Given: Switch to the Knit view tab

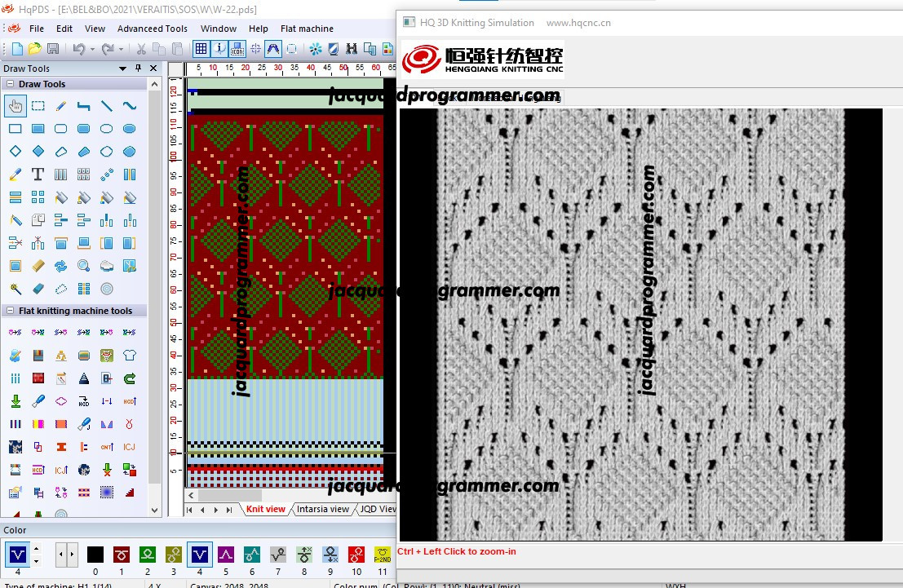Looking at the screenshot, I should coord(265,509).
